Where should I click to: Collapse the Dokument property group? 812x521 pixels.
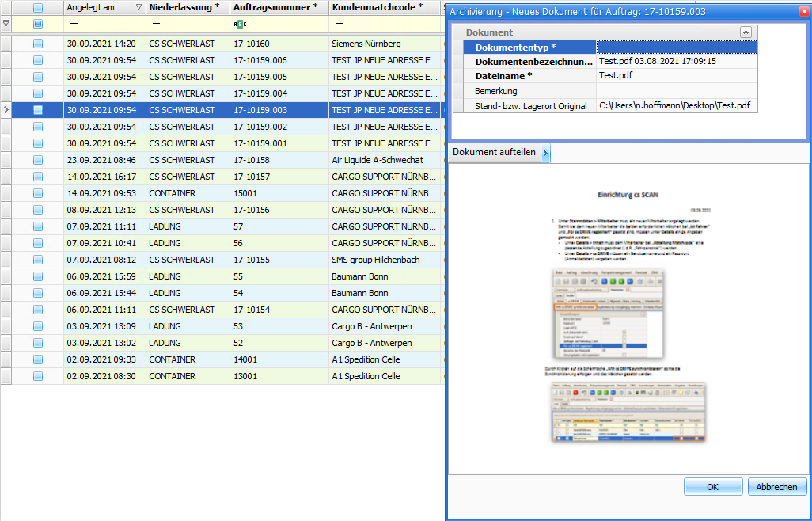click(x=745, y=32)
